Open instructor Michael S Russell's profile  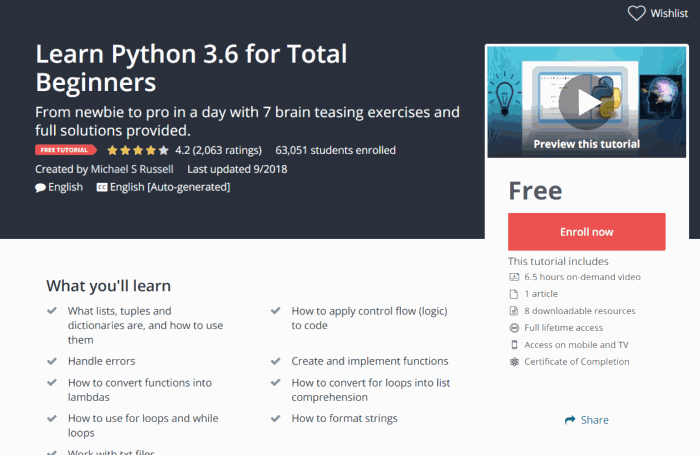(132, 169)
